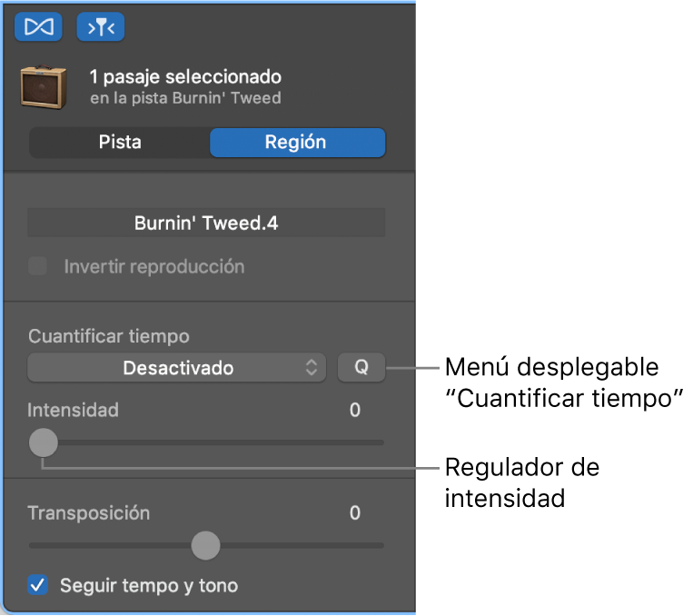
Task: Click the Burnin' Tweed amp thumbnail
Action: point(44,86)
